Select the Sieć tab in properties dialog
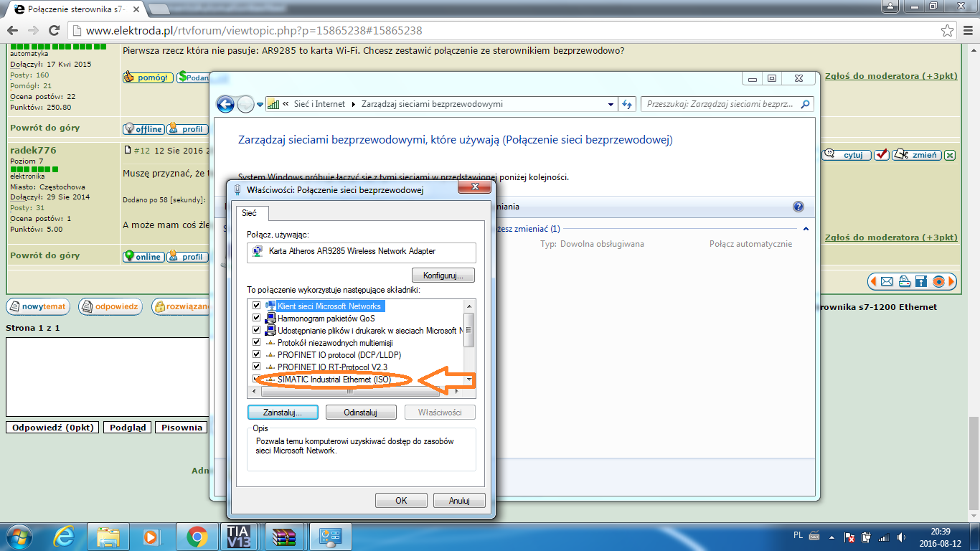Screen dimensions: 980x551 tap(252, 213)
